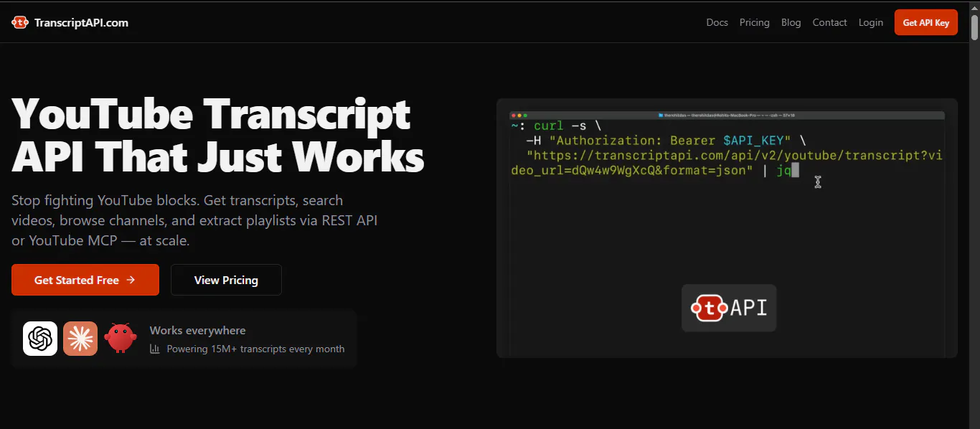Click the Get API Key button
The width and height of the screenshot is (980, 429).
925,22
